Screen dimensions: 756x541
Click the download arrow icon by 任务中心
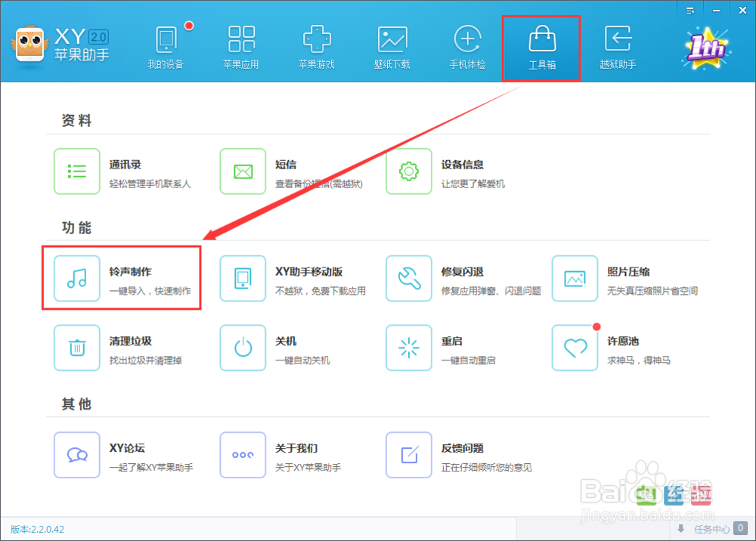(x=681, y=528)
